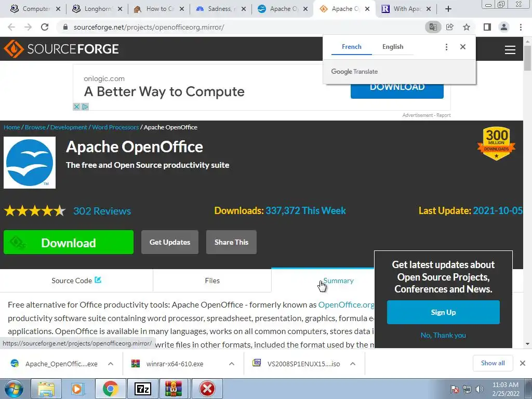The image size is (532, 399).
Task: Click the 300 Million Downloads badge
Action: (496, 143)
